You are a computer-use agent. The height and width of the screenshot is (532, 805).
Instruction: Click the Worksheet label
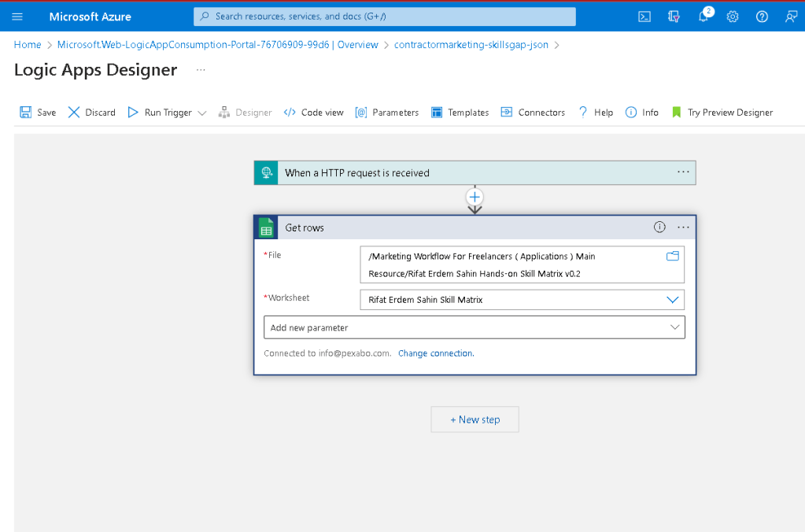pyautogui.click(x=286, y=297)
